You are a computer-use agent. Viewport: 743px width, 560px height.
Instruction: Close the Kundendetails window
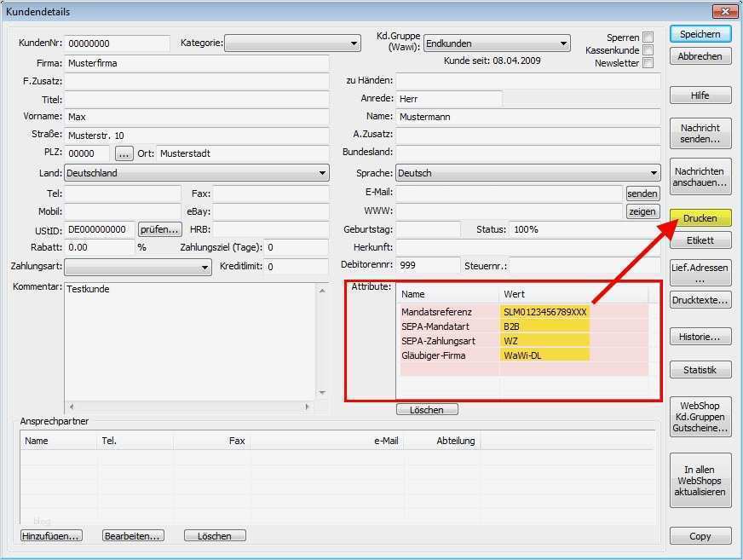(x=724, y=11)
